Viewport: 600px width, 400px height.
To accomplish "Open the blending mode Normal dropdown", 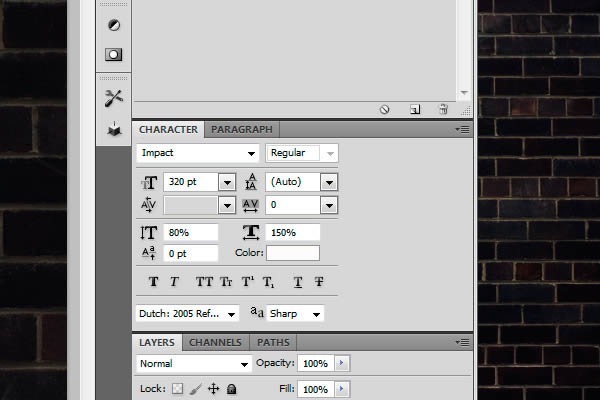I will tap(243, 364).
